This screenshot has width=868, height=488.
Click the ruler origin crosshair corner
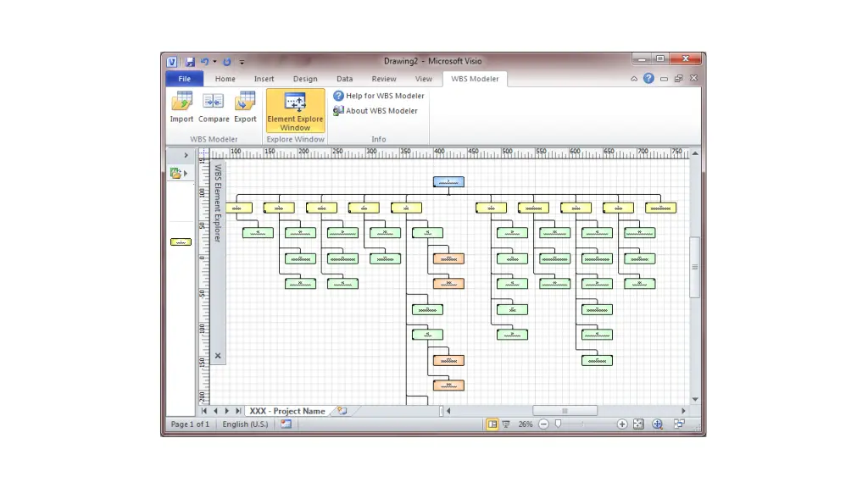click(203, 153)
